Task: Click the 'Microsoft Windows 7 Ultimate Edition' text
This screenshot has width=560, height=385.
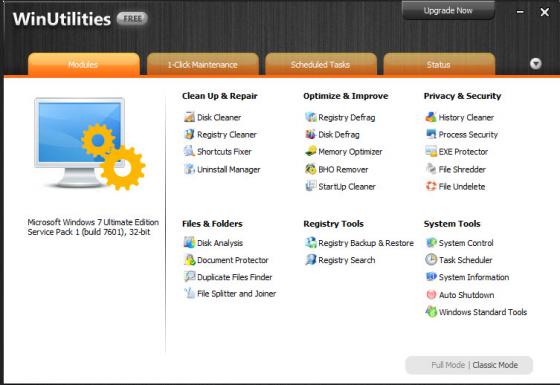Action: coord(93,222)
